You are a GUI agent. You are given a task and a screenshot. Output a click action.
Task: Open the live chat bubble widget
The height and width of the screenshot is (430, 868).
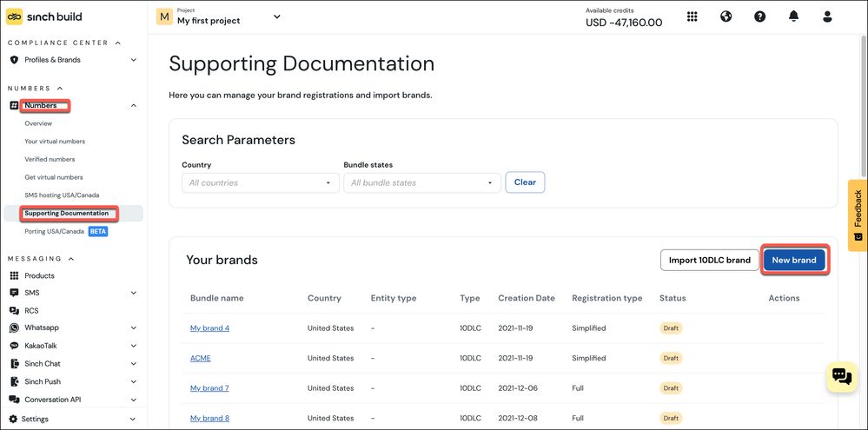(842, 377)
